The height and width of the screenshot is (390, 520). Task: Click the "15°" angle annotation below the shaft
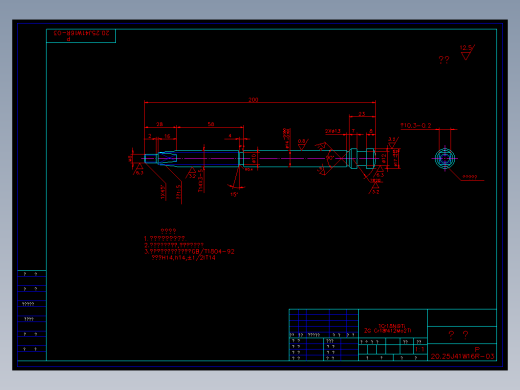tap(234, 194)
